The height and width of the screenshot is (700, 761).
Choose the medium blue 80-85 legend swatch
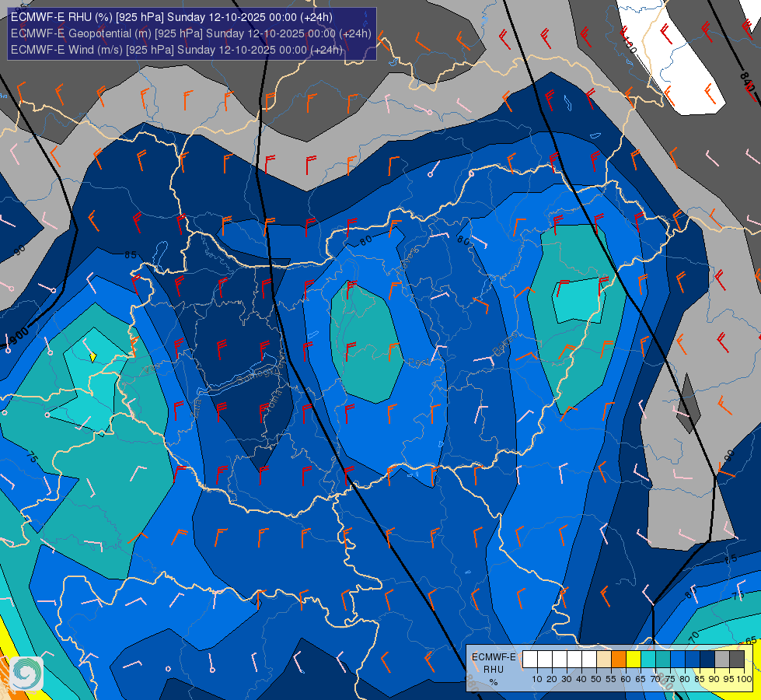click(693, 660)
